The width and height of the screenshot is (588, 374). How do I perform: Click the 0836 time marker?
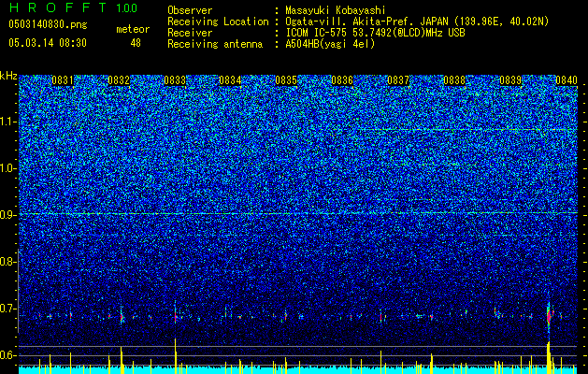[342, 80]
